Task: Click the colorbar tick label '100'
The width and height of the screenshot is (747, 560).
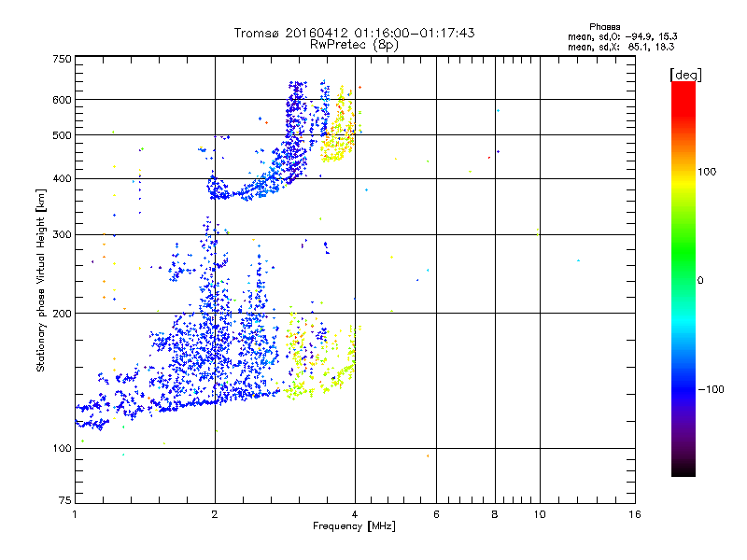Action: click(707, 172)
